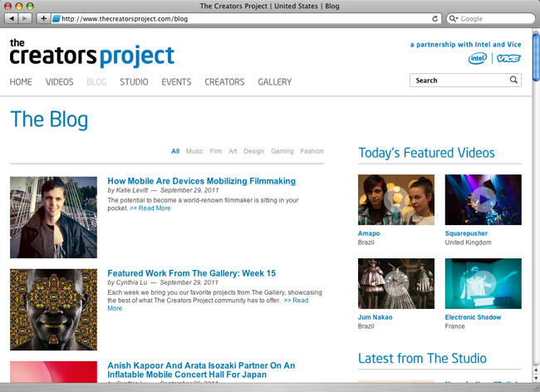
Task: Open the BLOG navigation item
Action: (x=96, y=82)
